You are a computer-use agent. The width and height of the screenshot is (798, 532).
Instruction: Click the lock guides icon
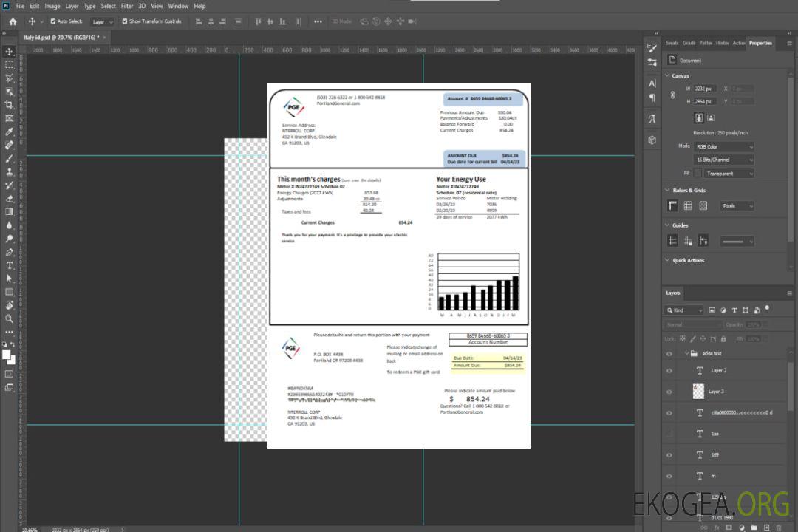click(x=687, y=241)
